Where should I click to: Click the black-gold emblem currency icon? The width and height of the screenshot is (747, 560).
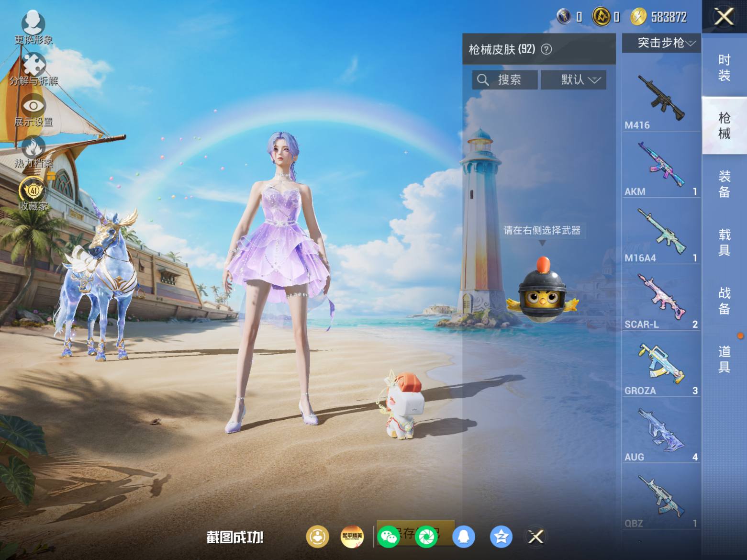(601, 17)
